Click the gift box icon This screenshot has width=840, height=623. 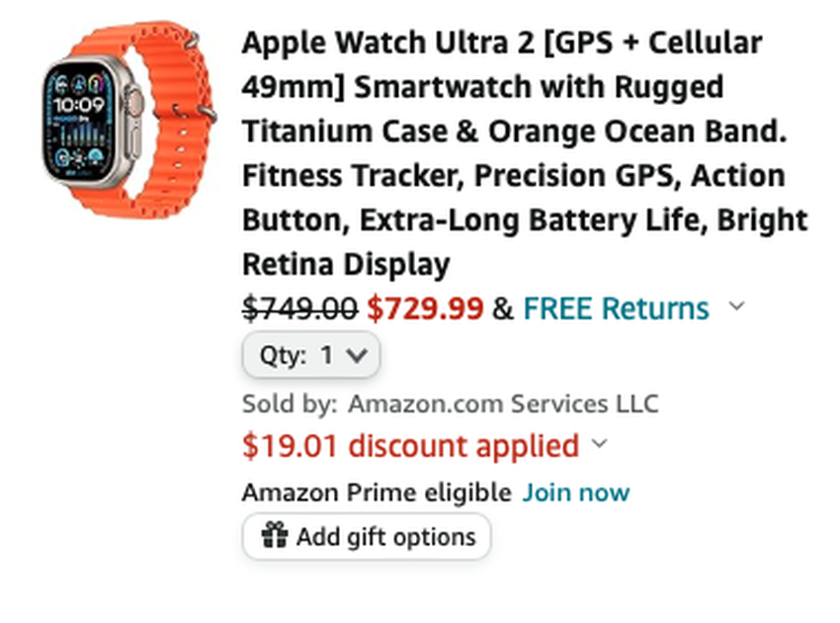275,537
